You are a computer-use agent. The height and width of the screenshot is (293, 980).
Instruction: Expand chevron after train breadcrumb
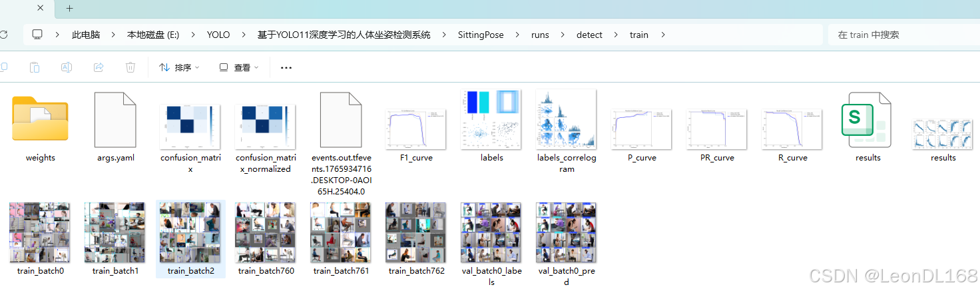(663, 35)
